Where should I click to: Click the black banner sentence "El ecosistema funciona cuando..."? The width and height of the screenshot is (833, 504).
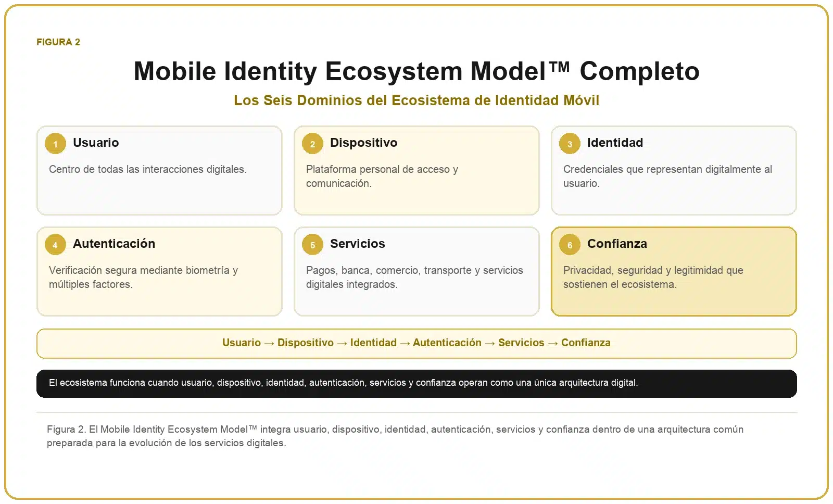[344, 383]
